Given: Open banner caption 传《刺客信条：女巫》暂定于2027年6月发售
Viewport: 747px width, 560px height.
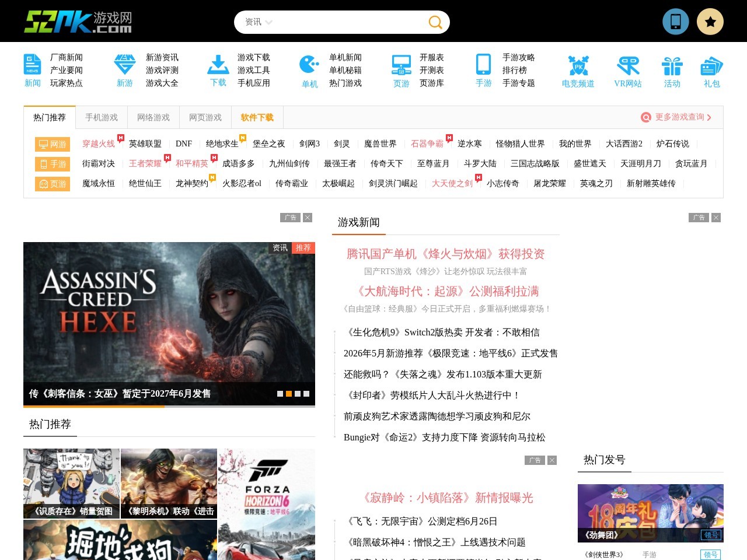Looking at the screenshot, I should (120, 394).
